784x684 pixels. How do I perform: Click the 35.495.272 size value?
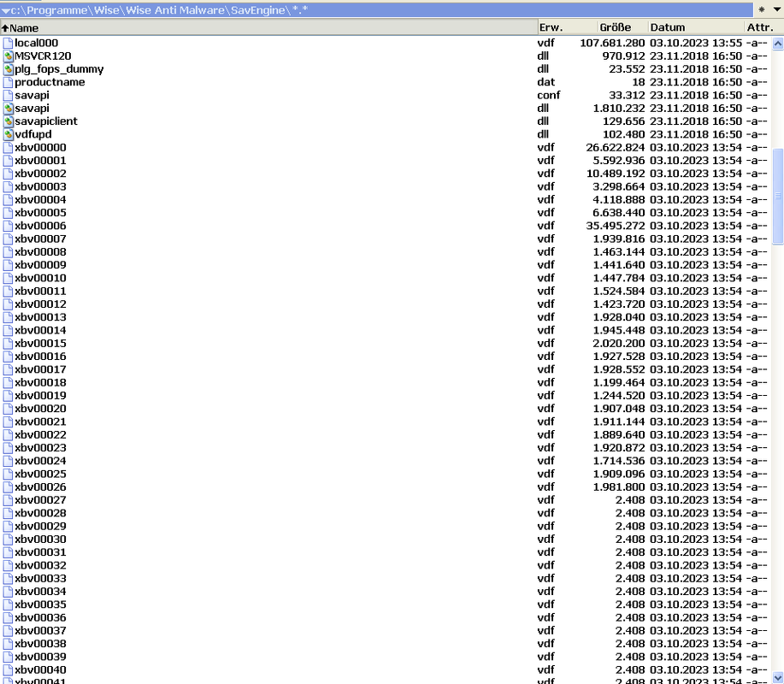coord(616,226)
